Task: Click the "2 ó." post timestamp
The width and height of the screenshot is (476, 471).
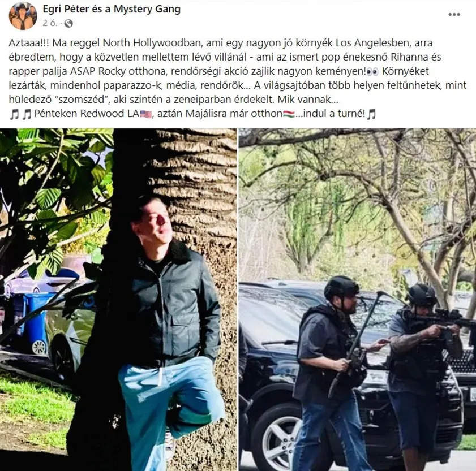Action: [x=50, y=23]
